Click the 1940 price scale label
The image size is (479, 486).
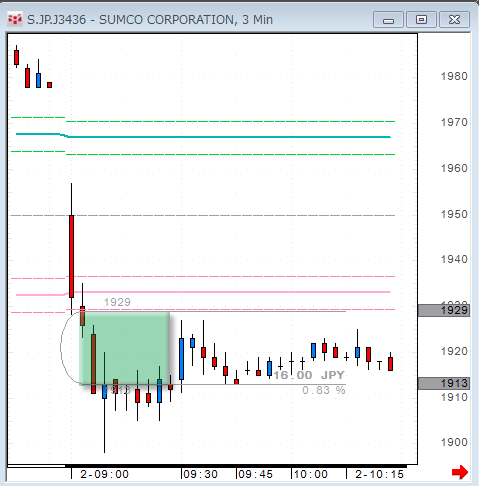tap(454, 259)
